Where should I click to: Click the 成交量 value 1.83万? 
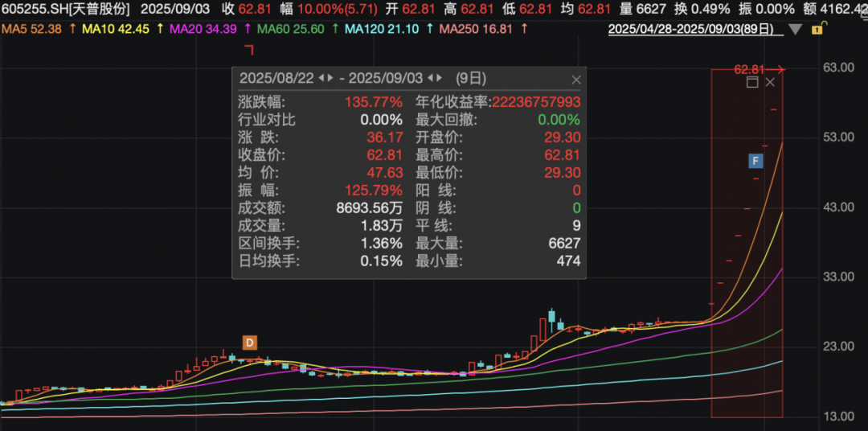[x=382, y=226]
